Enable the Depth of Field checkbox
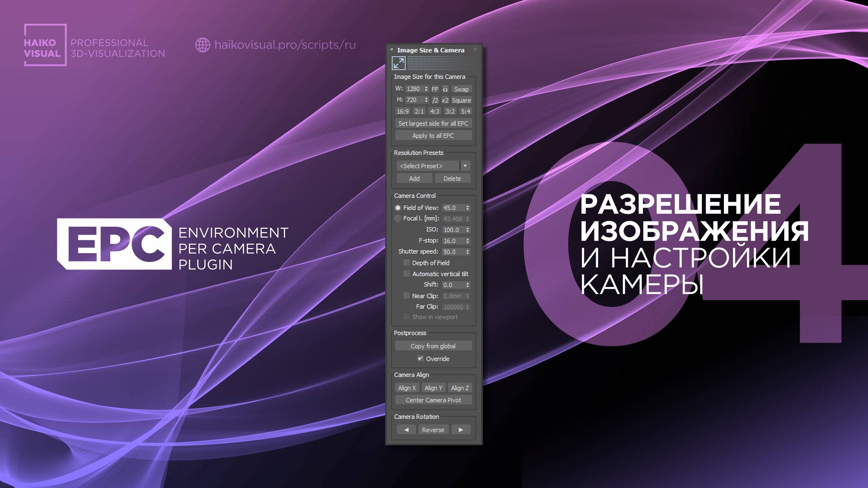Image resolution: width=868 pixels, height=488 pixels. [x=407, y=263]
